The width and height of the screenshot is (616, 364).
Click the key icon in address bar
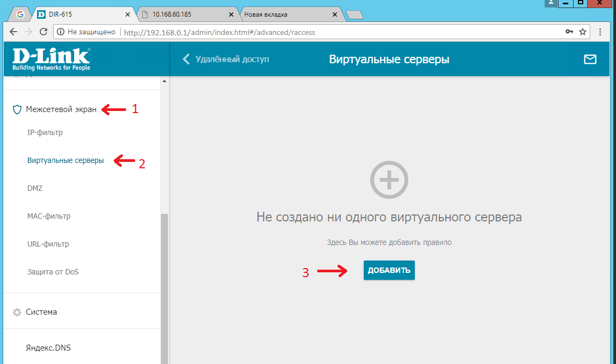(x=569, y=32)
